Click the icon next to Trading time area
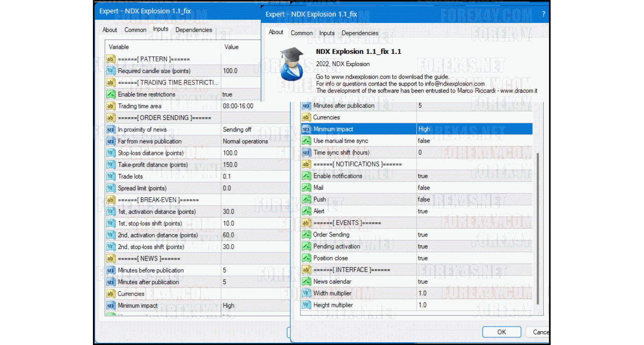644x345 pixels. [110, 106]
